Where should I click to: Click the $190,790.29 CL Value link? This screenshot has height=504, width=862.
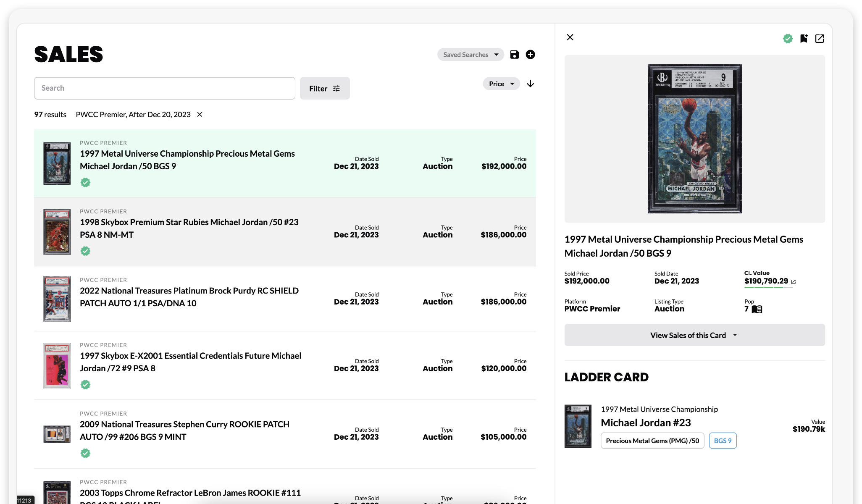pyautogui.click(x=766, y=281)
